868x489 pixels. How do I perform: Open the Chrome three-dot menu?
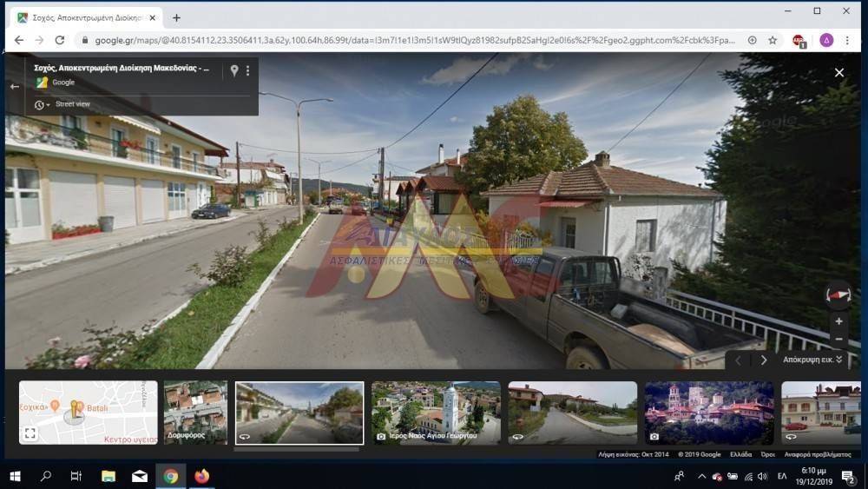pyautogui.click(x=848, y=40)
